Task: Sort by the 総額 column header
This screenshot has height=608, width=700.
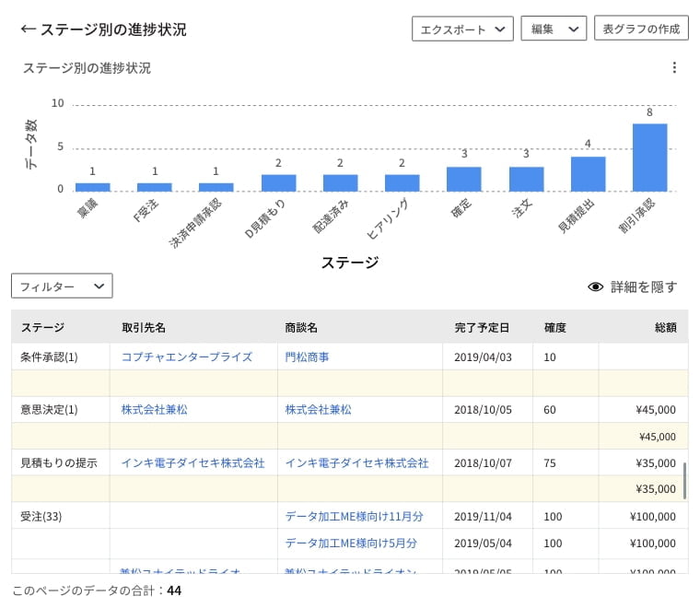Action: point(665,327)
